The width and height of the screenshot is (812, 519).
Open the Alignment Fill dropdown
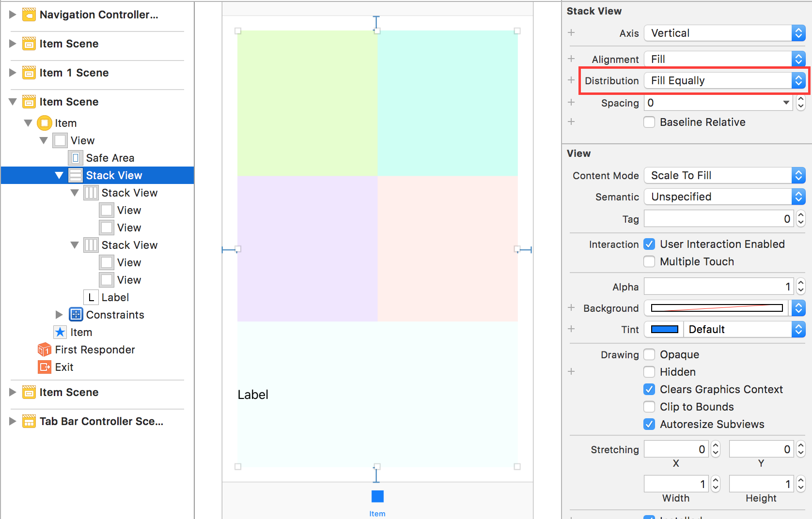tap(725, 59)
